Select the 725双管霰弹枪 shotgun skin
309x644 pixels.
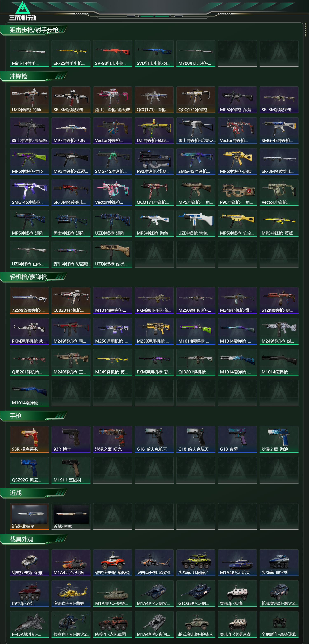pos(29,300)
